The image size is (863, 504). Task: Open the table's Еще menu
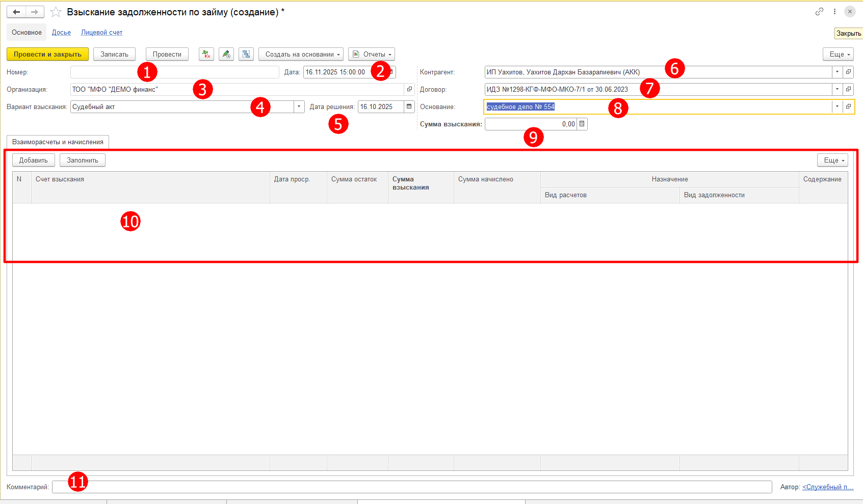(832, 160)
